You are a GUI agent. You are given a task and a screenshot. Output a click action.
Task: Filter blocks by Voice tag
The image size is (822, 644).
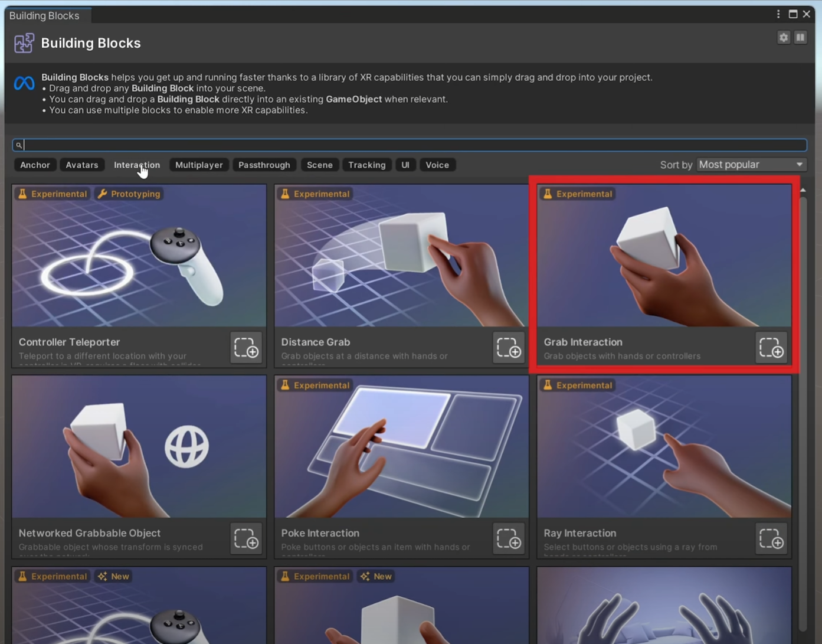click(437, 165)
